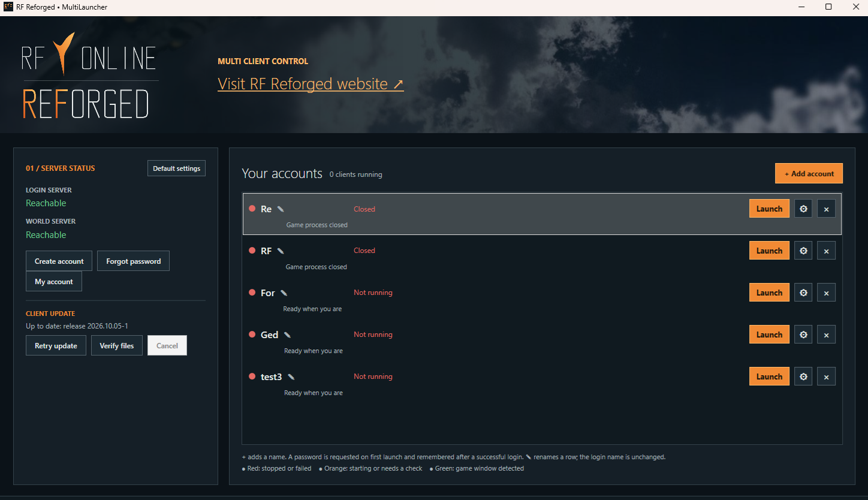The height and width of the screenshot is (500, 868).
Task: Click Forgot password button
Action: pos(133,261)
